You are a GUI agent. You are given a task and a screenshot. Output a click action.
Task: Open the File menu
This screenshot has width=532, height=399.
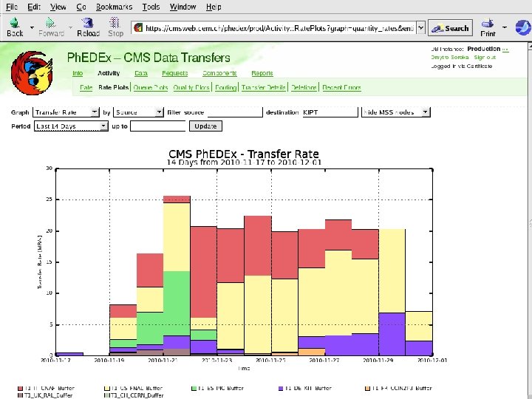click(x=12, y=7)
